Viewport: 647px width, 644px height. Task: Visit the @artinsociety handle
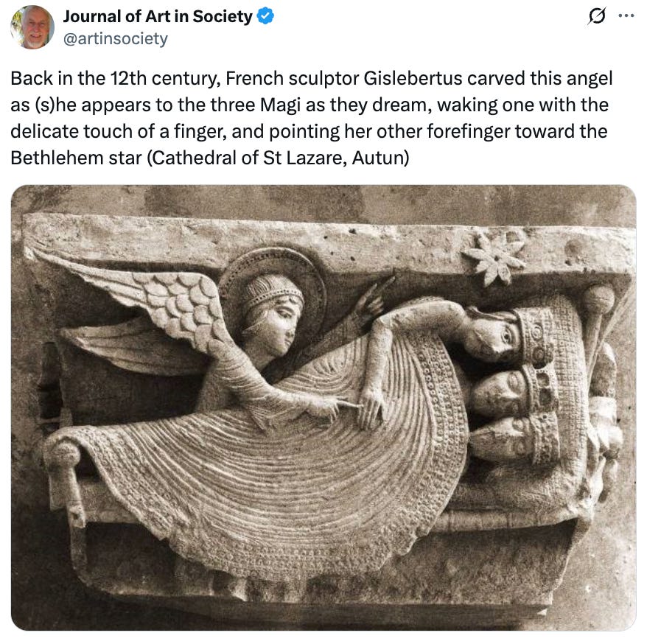(116, 39)
